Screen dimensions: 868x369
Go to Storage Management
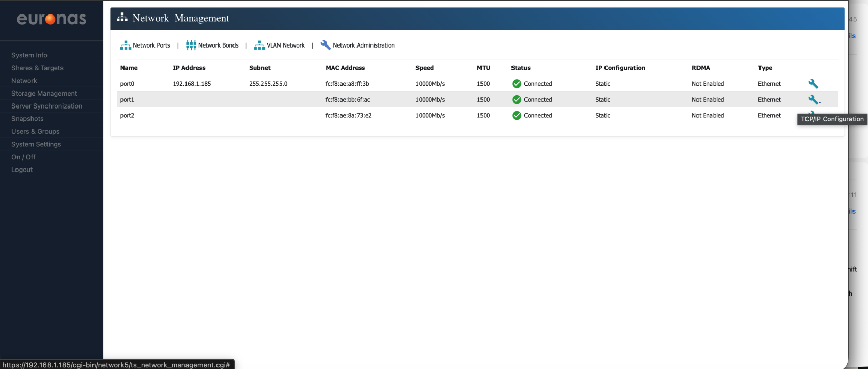[44, 94]
